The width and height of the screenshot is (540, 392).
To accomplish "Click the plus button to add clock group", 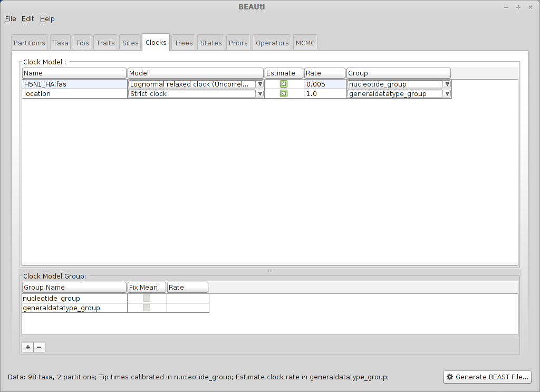I will (x=27, y=347).
